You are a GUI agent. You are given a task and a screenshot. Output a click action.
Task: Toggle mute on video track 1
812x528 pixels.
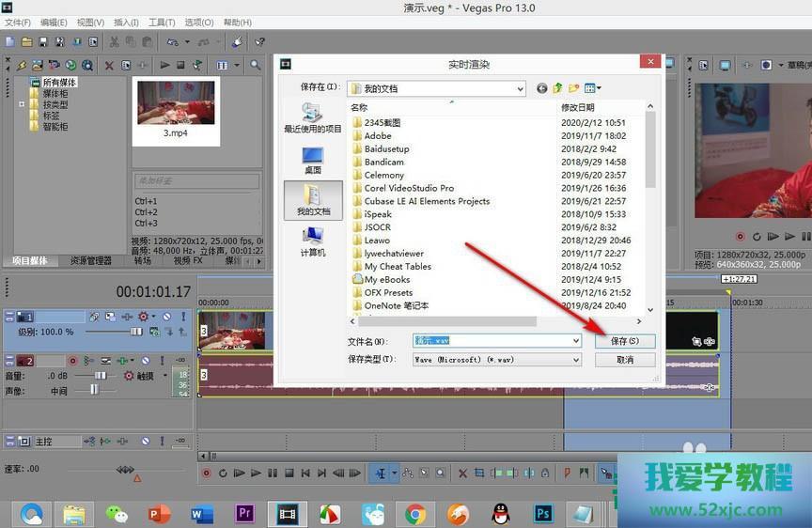pos(166,317)
